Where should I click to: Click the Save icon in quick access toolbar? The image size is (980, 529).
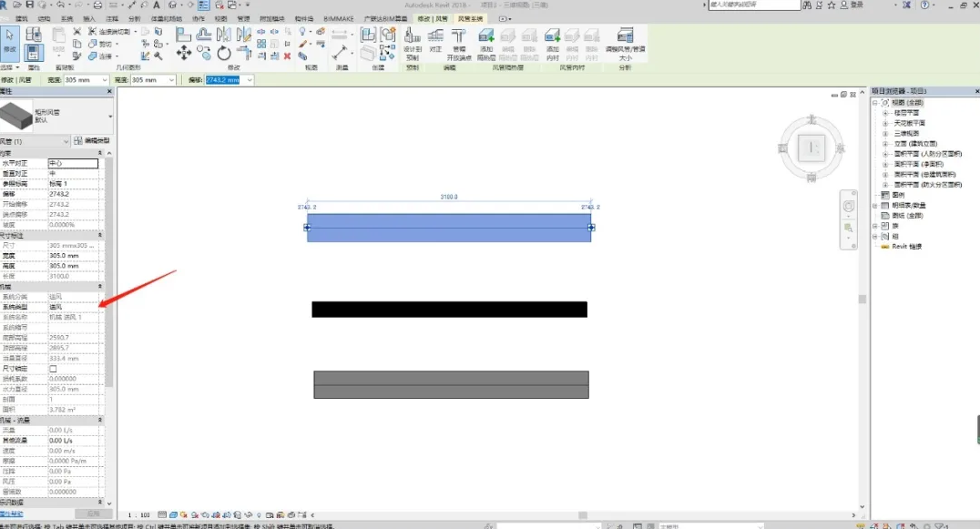pos(29,5)
